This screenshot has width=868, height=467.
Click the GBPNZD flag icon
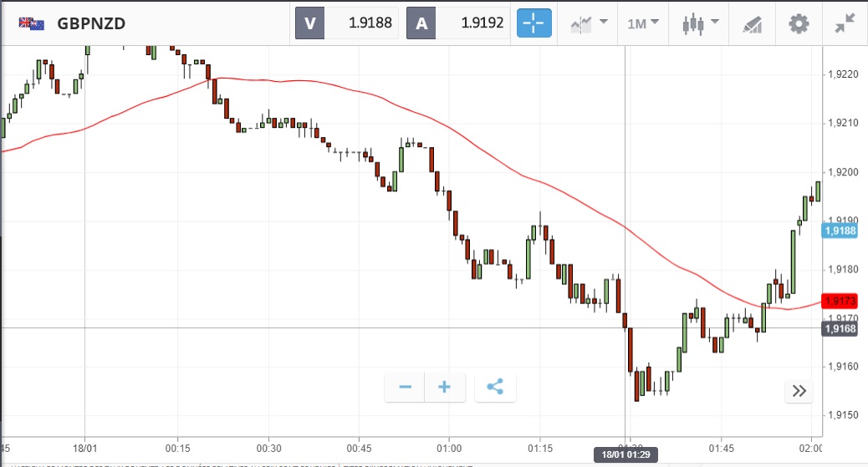[32, 23]
